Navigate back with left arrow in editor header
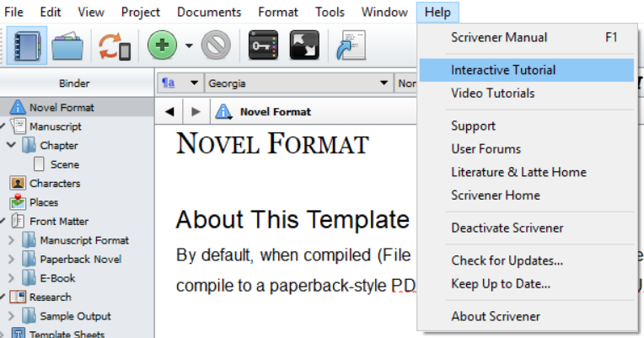Image resolution: width=644 pixels, height=338 pixels. [x=169, y=112]
